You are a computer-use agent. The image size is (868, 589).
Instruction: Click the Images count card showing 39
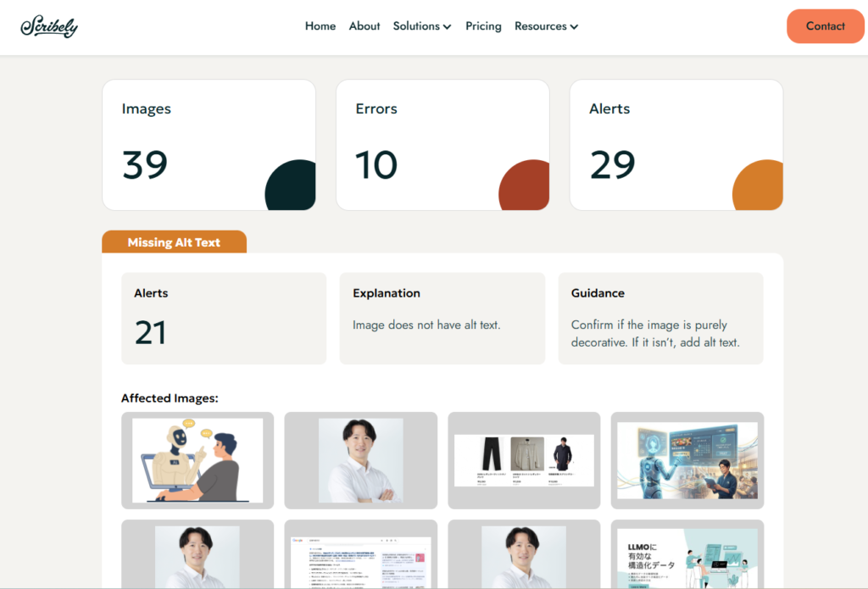[x=209, y=144]
